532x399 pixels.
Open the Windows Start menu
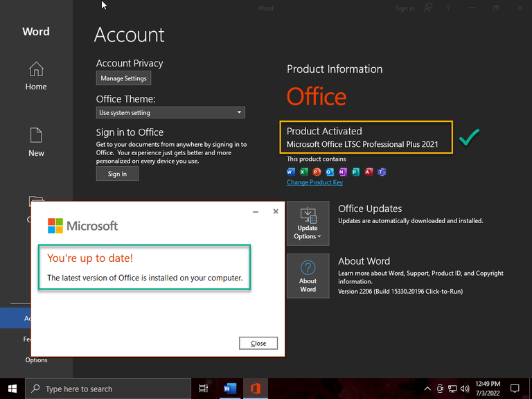tap(12, 389)
